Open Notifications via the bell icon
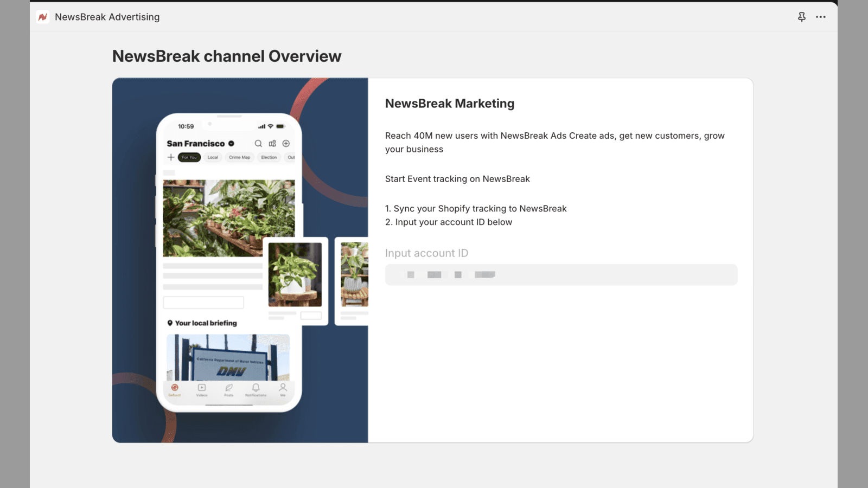The height and width of the screenshot is (488, 868). pos(255,387)
